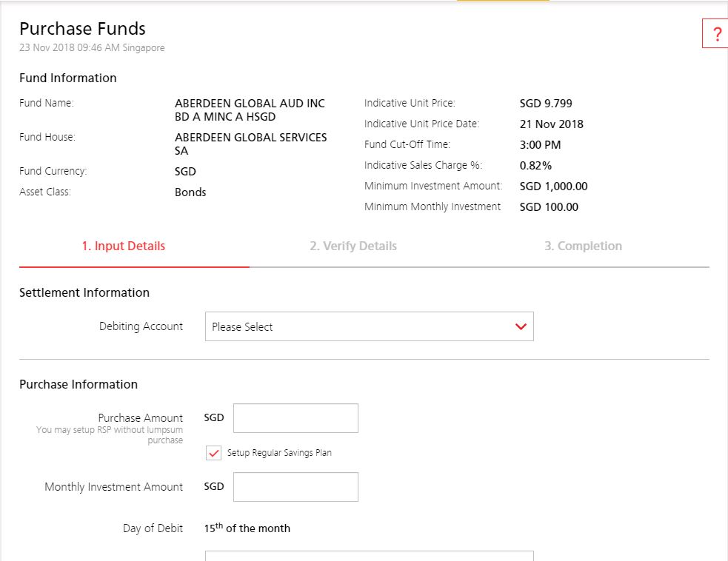The image size is (728, 561).
Task: Click the Debiting Account label
Action: point(141,326)
